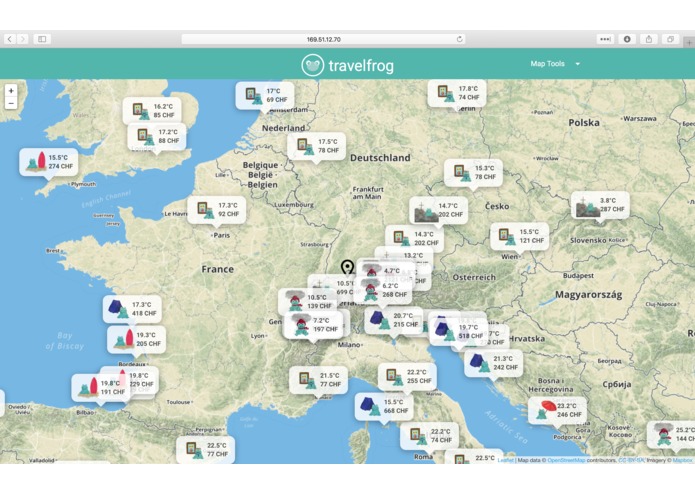Image resolution: width=695 pixels, height=494 pixels.
Task: Click the tent icon on 20.7°C 215 CHF marker
Action: pos(379,320)
